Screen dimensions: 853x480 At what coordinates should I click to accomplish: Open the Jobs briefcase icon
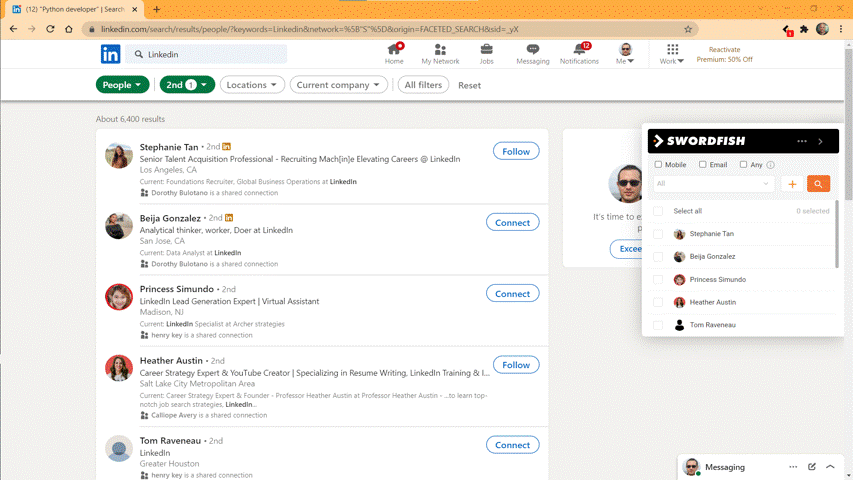click(486, 54)
